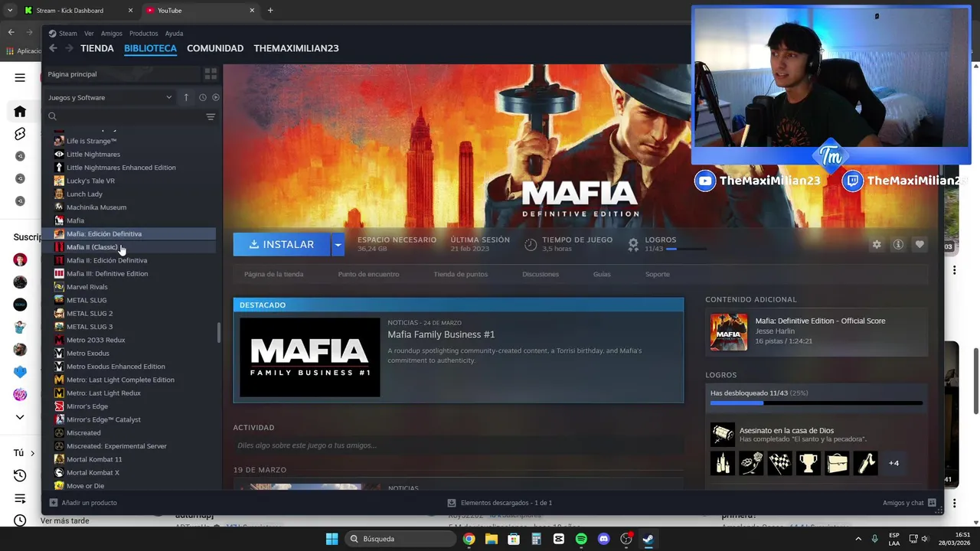The height and width of the screenshot is (551, 980).
Task: Show hidden system tray icons chevron
Action: click(857, 539)
